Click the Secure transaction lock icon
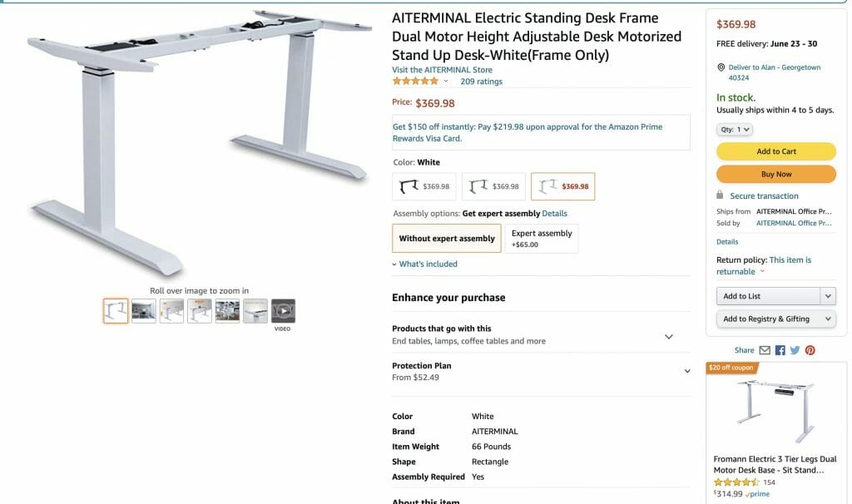 point(720,195)
